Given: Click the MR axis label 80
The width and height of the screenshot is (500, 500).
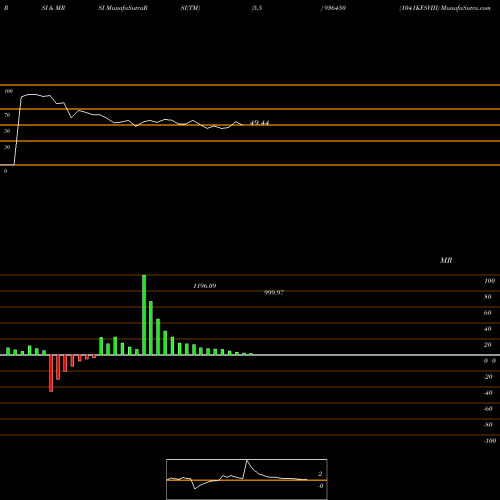Looking at the screenshot, I should pos(488,296).
